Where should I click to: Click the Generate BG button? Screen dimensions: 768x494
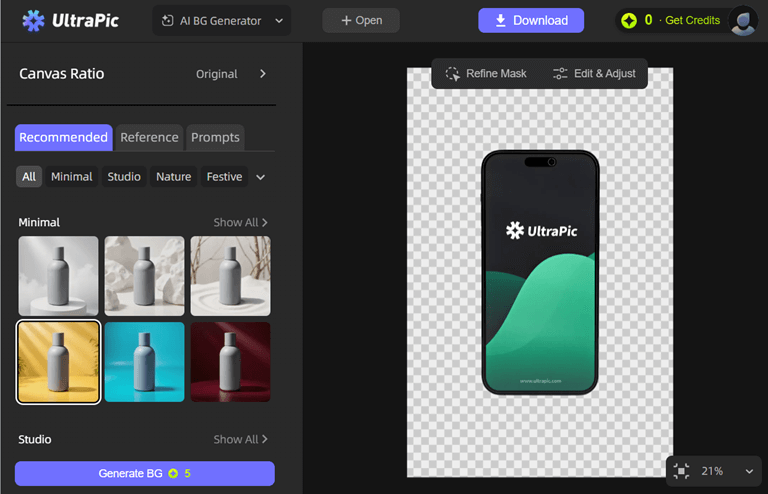click(144, 473)
